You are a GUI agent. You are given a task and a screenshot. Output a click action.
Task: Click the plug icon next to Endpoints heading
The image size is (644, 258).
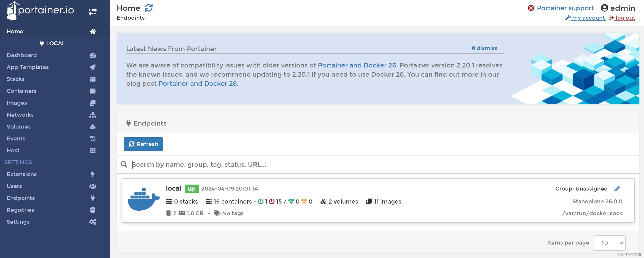click(x=128, y=123)
